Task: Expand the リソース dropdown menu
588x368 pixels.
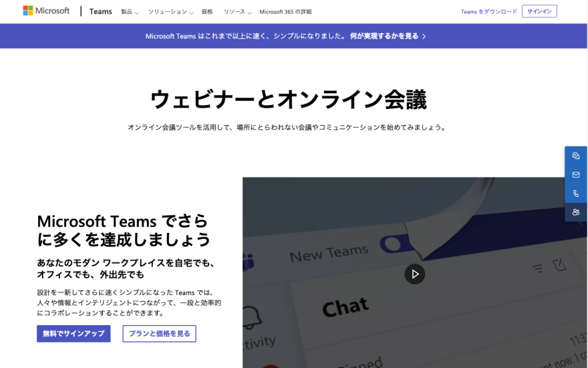Action: pos(237,12)
